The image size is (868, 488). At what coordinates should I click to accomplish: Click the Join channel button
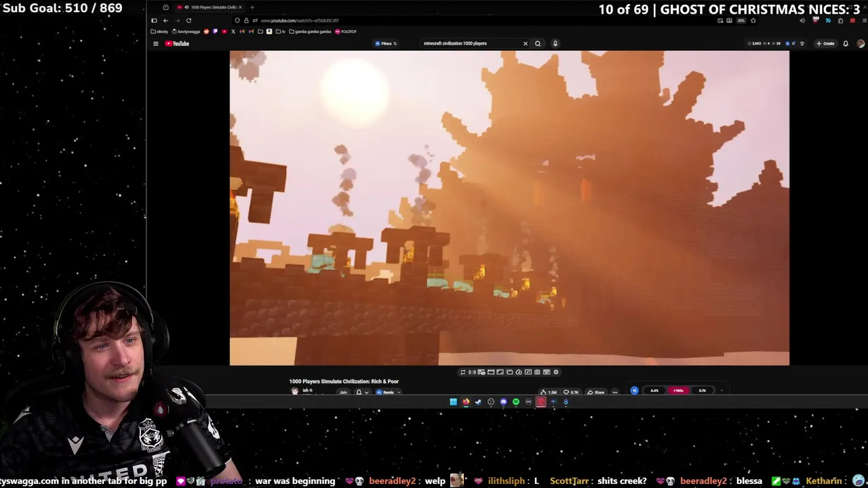(x=343, y=392)
